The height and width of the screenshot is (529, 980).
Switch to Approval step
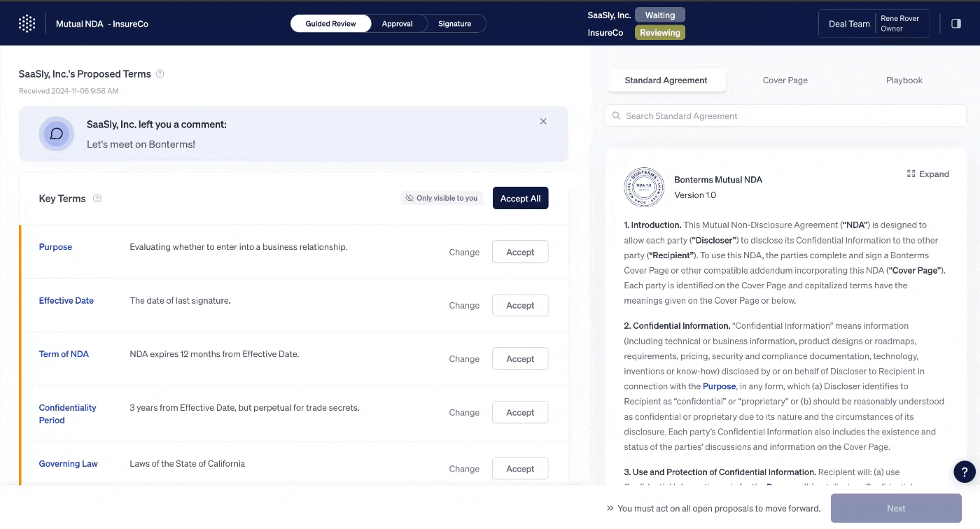pyautogui.click(x=397, y=23)
